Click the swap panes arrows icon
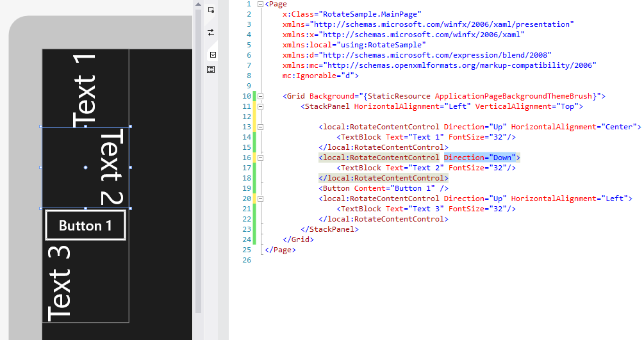 coord(211,31)
